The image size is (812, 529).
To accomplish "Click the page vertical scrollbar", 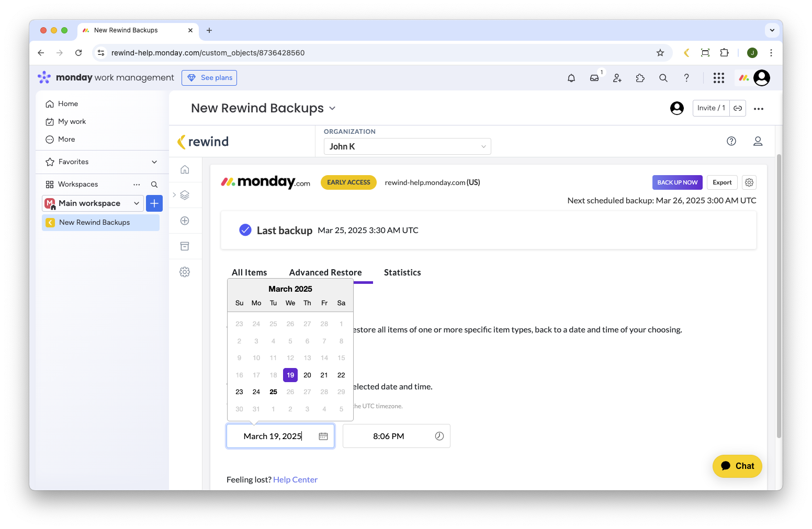I will coord(779,295).
